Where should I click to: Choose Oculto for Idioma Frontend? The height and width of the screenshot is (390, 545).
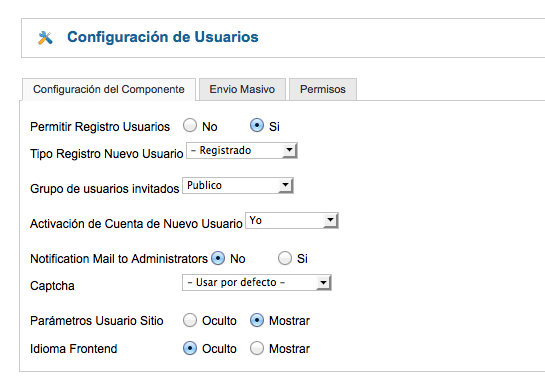(x=190, y=348)
